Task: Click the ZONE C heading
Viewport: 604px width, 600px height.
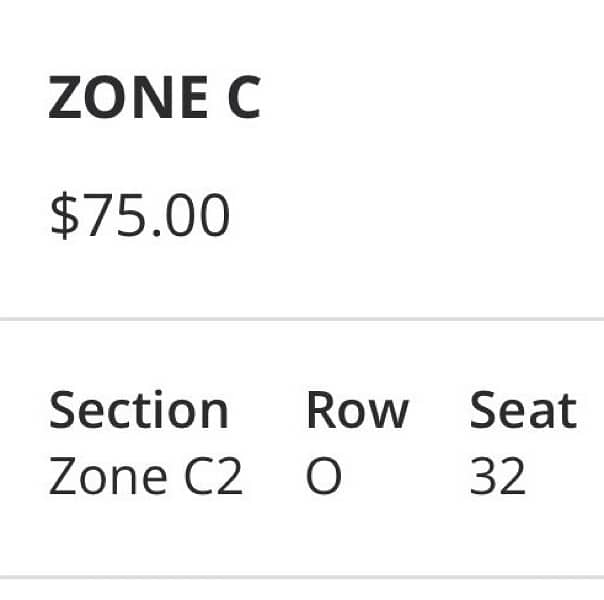Action: pyautogui.click(x=155, y=99)
